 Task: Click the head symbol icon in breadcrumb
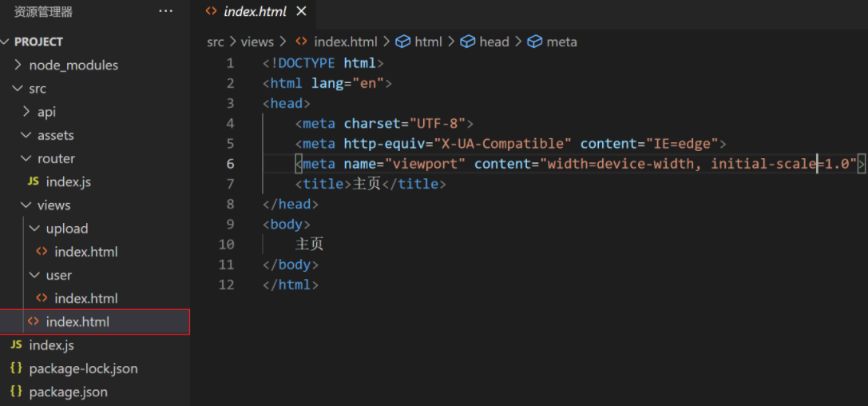[x=468, y=42]
